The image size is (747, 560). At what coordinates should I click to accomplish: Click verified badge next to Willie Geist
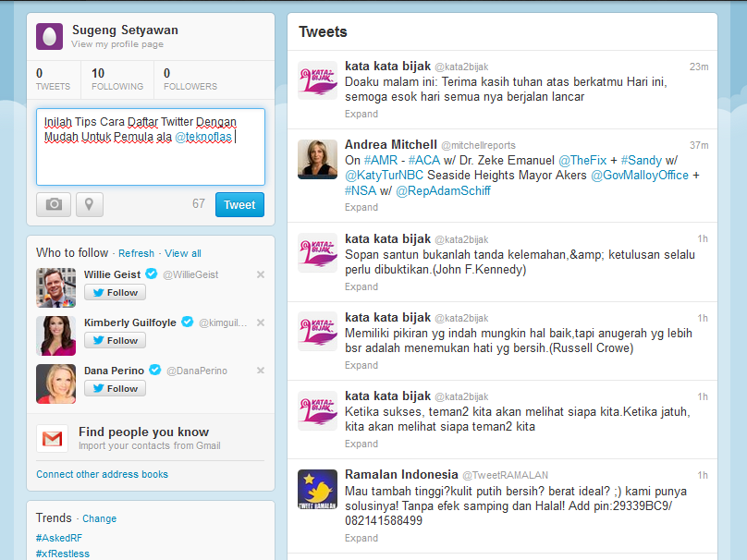(x=151, y=274)
